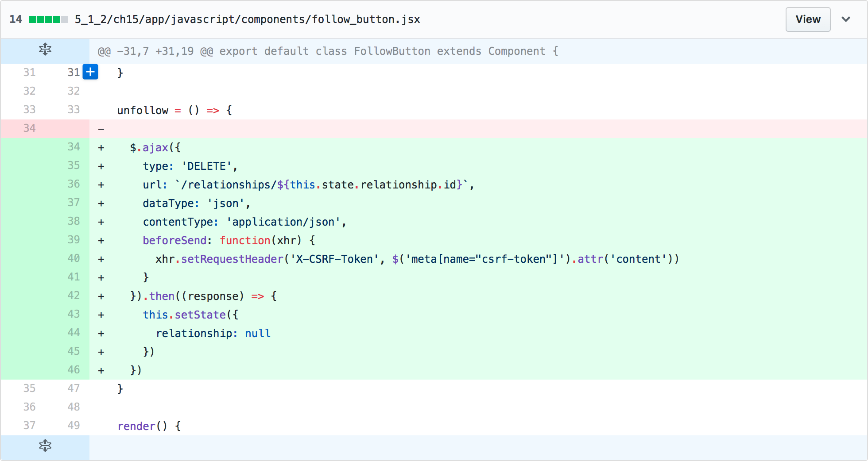Viewport: 868px width, 461px height.
Task: Click added line number 34
Action: point(74,147)
